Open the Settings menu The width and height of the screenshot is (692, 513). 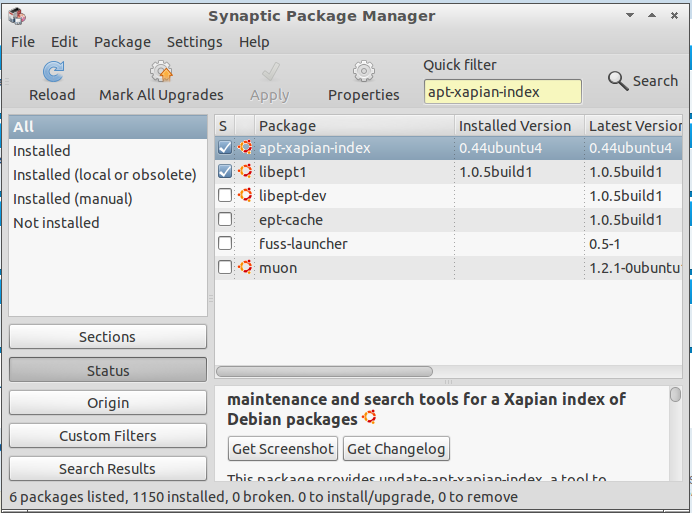[194, 42]
